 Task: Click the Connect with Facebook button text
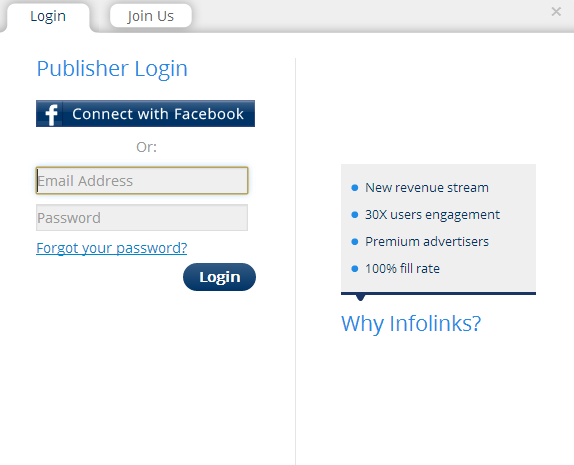pos(158,114)
